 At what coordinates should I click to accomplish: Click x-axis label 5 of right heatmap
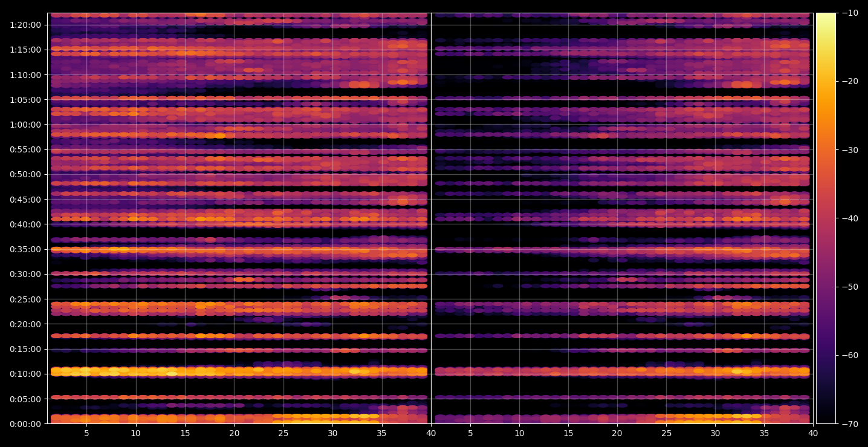pos(470,433)
